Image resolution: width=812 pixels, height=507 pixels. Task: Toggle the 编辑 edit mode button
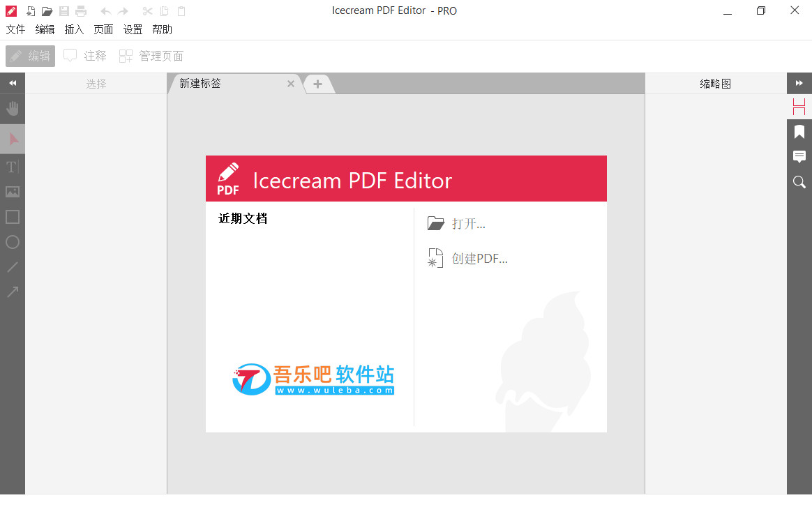(30, 56)
